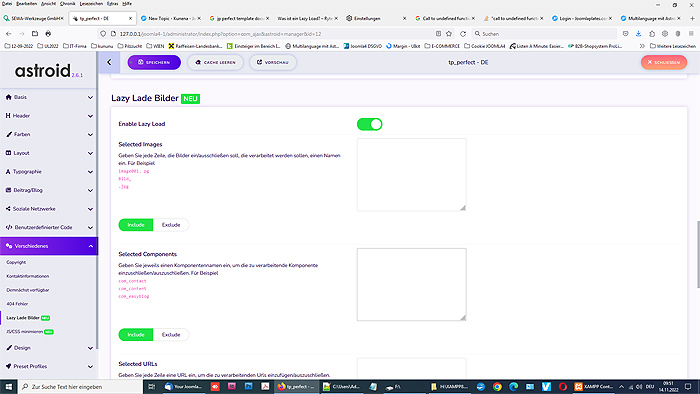Click the Vorschau button
The image size is (700, 394).
pyautogui.click(x=272, y=62)
